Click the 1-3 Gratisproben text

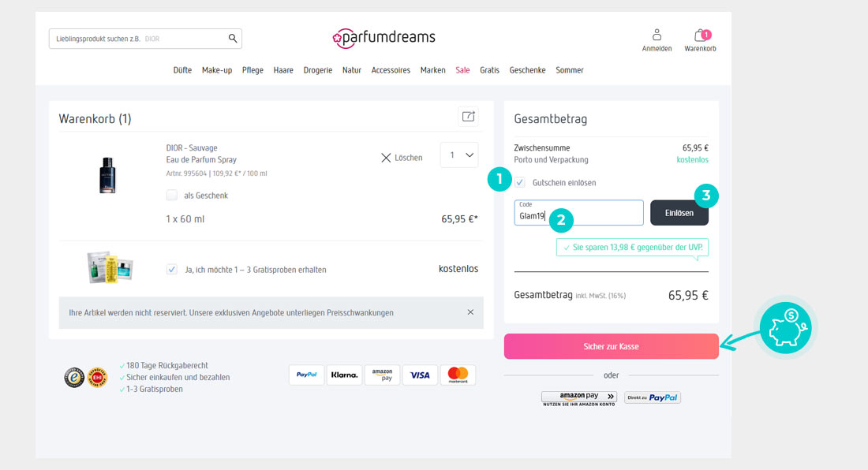coord(155,389)
